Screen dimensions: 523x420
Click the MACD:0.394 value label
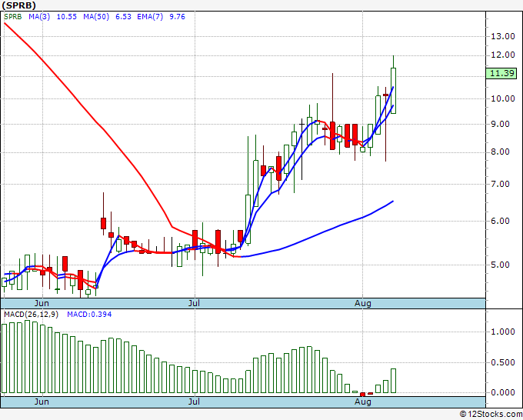pos(89,315)
